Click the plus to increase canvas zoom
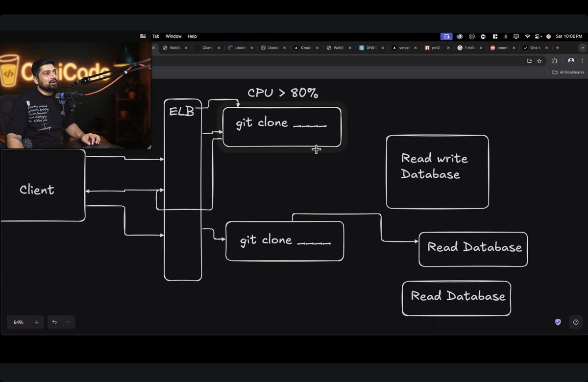This screenshot has width=588, height=382. 37,322
